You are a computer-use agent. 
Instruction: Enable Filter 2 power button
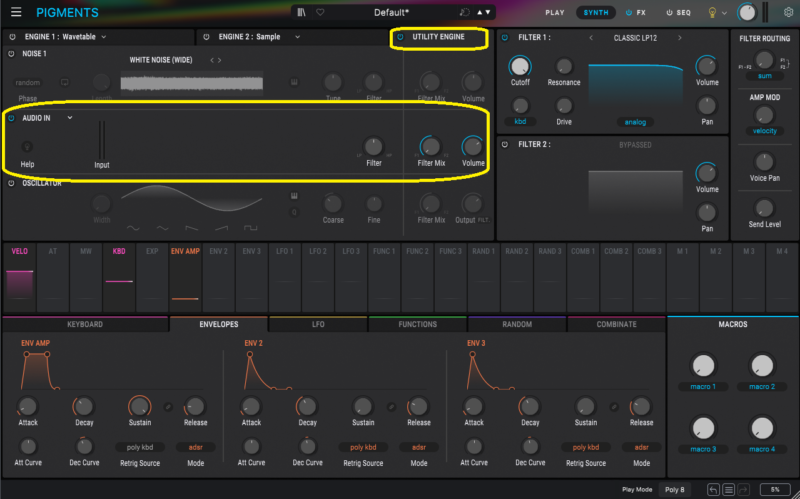tap(505, 144)
